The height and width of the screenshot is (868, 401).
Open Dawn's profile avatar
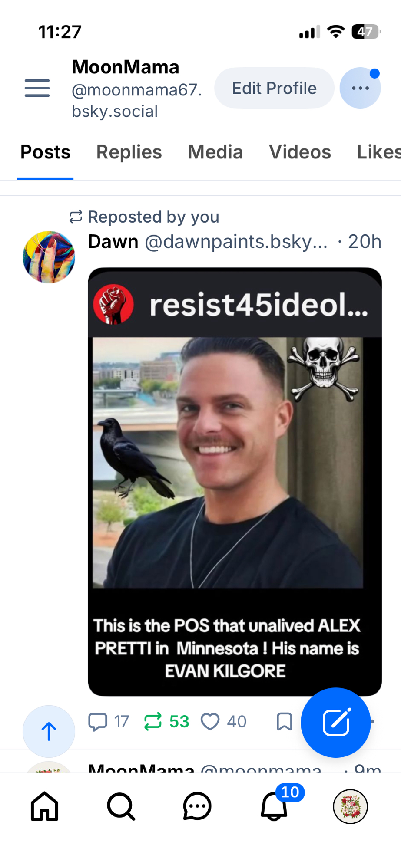point(49,257)
